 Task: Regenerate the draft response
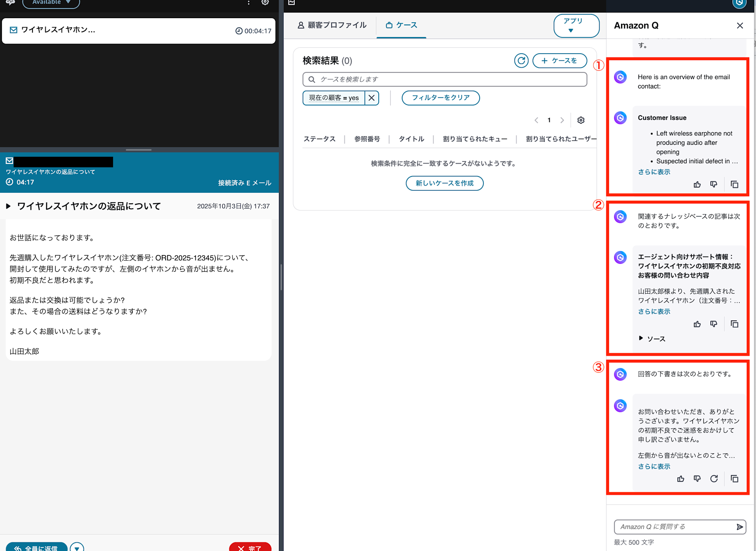(714, 479)
